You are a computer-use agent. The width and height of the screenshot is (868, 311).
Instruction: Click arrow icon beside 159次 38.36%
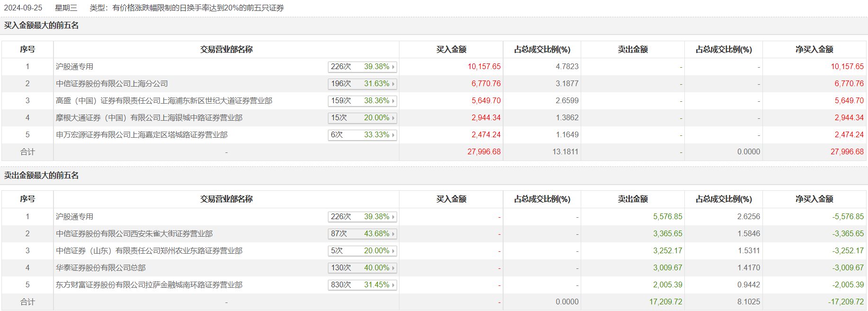[393, 101]
